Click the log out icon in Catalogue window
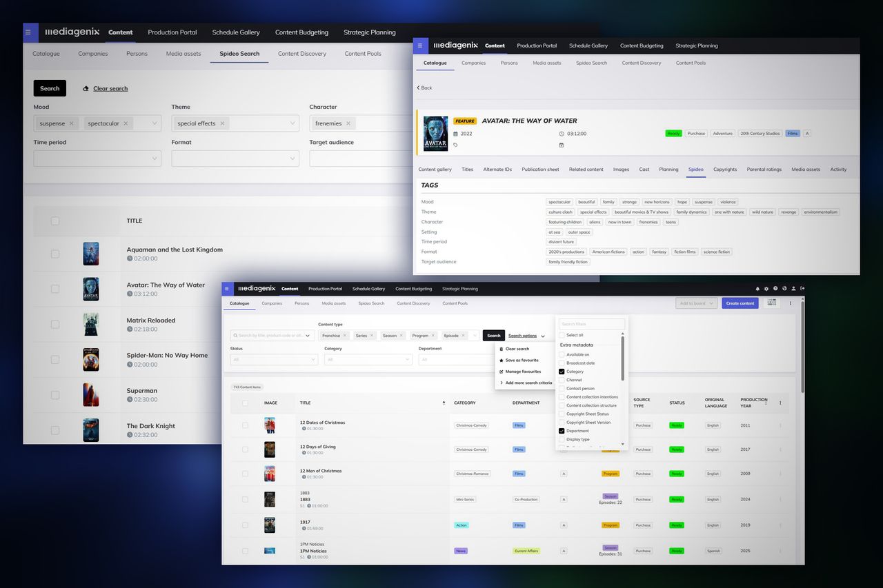Screen dimensions: 883x588 click(802, 289)
